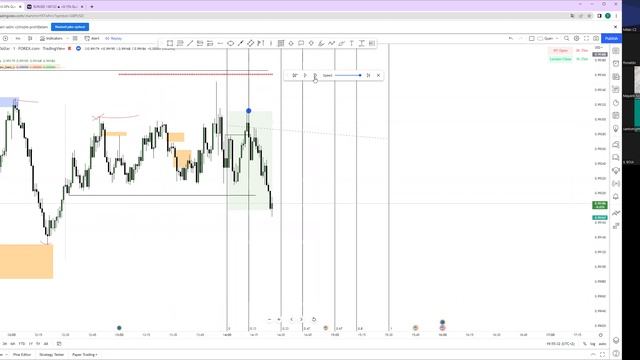
Task: Click the blue restart button in notification bar
Action: tap(70, 27)
